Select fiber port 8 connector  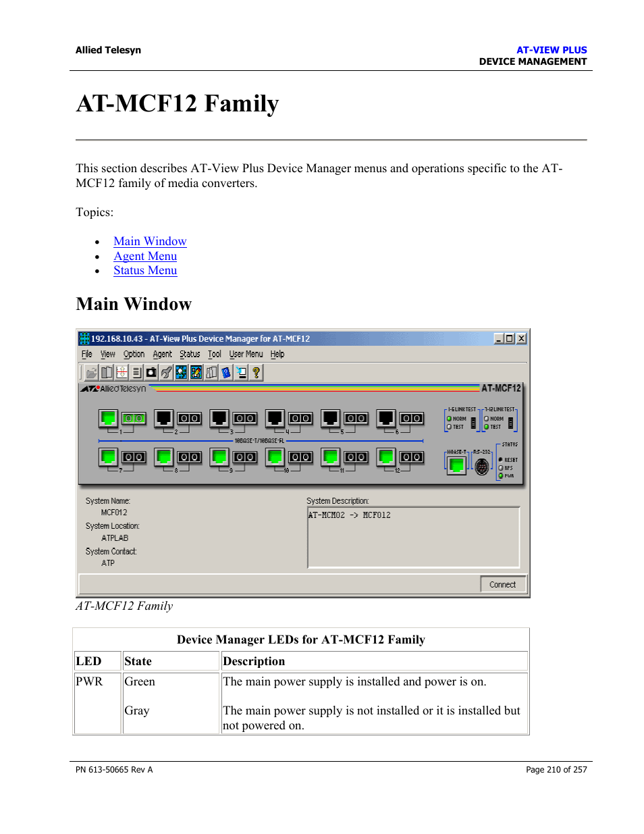click(189, 458)
